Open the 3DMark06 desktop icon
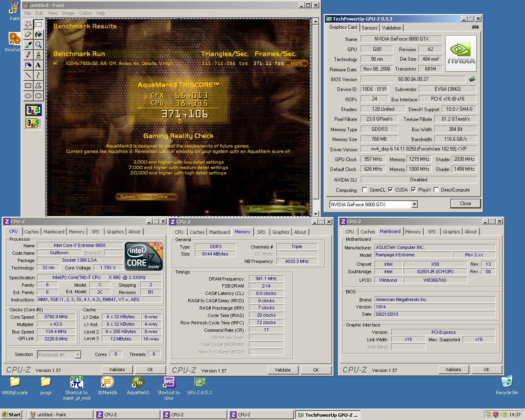Screen dimensions: 525x420 pos(107,385)
